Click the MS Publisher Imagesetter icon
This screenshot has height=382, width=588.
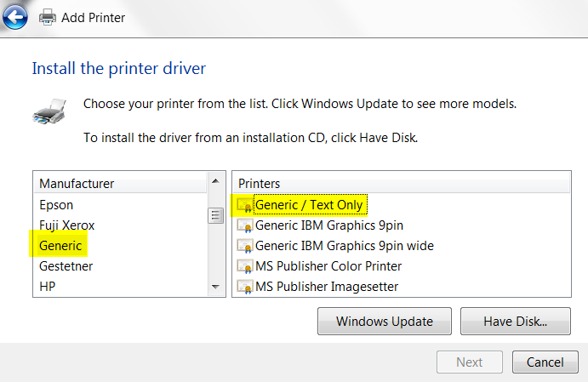coord(245,287)
